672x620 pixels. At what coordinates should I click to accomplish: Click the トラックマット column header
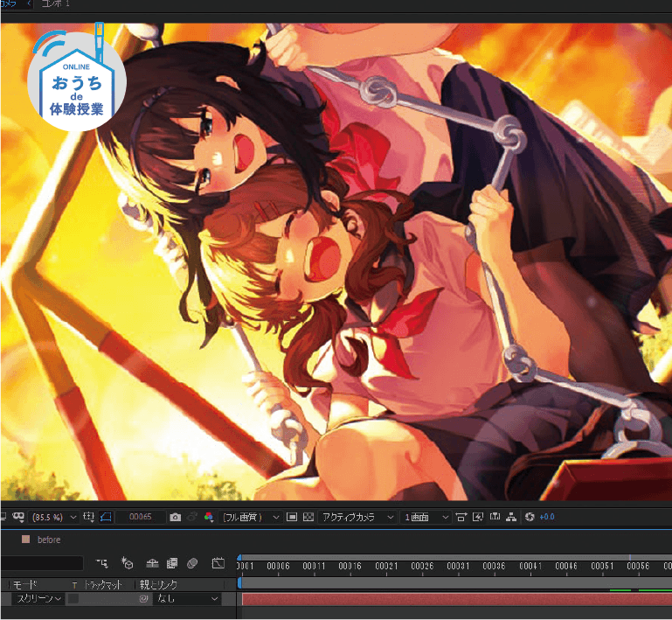[x=103, y=584]
